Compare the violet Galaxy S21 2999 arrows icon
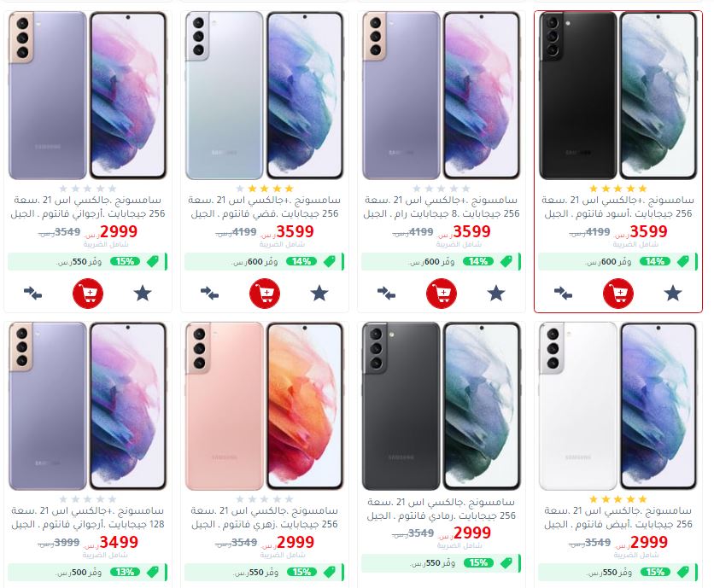The image size is (714, 588). coord(32,293)
